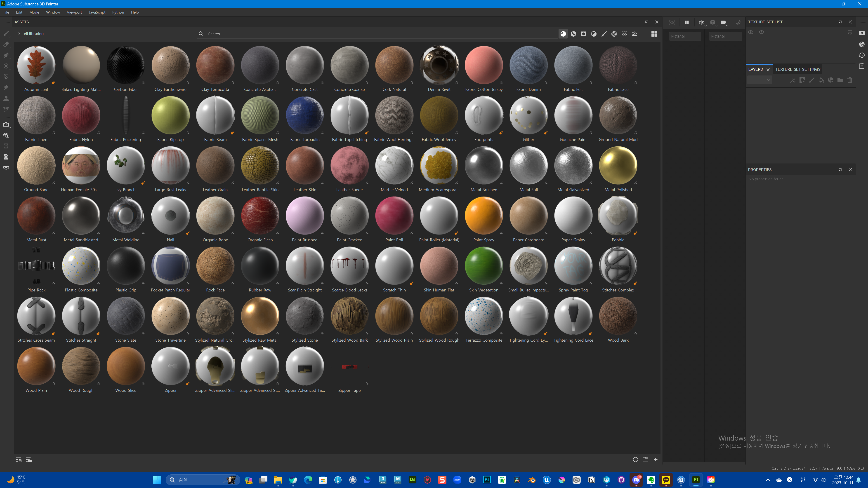Open Display settings icon on right dock

point(862,34)
